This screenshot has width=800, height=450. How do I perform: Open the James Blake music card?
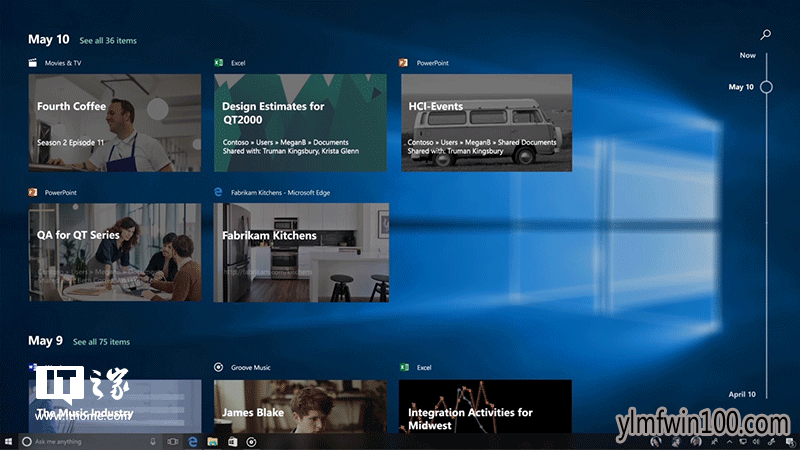[x=300, y=406]
